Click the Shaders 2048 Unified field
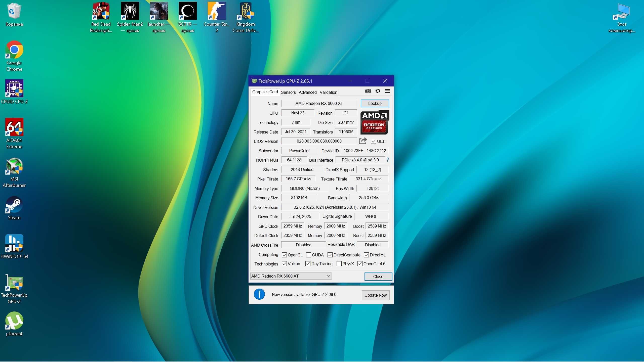This screenshot has width=644, height=362. [302, 169]
